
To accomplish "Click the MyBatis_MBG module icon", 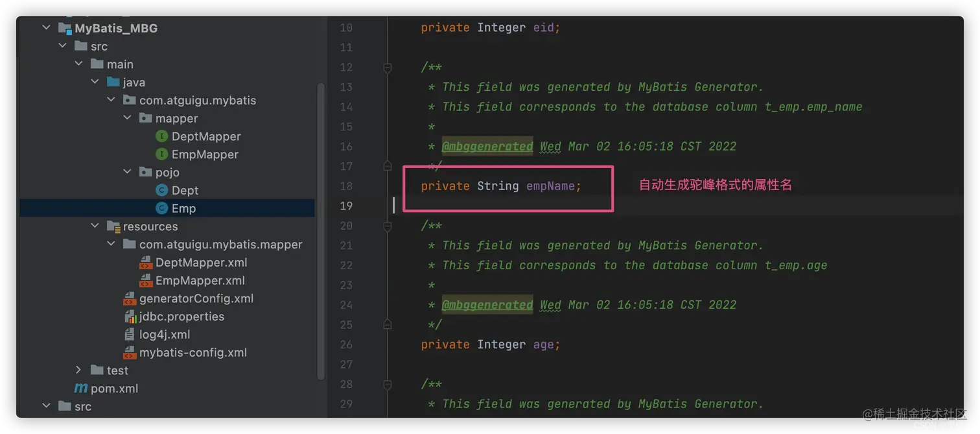I will (64, 28).
